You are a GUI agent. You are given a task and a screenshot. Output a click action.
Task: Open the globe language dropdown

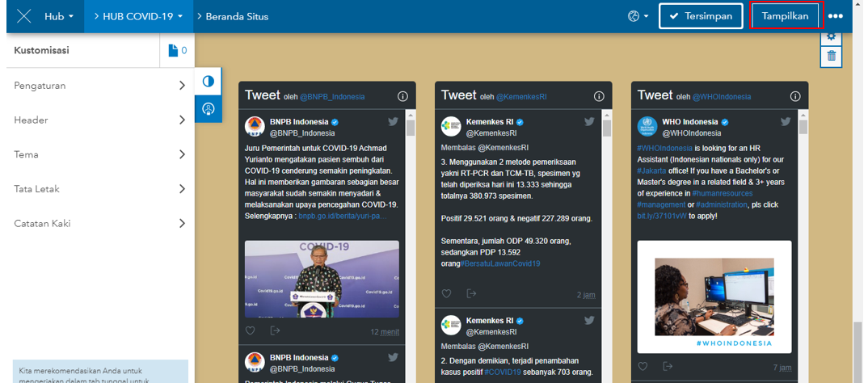coord(638,16)
